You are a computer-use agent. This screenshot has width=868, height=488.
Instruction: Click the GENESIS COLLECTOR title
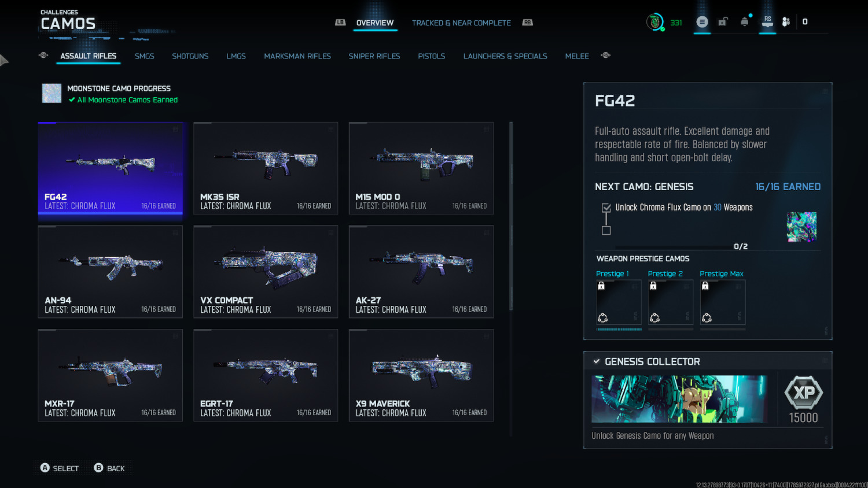tap(652, 361)
